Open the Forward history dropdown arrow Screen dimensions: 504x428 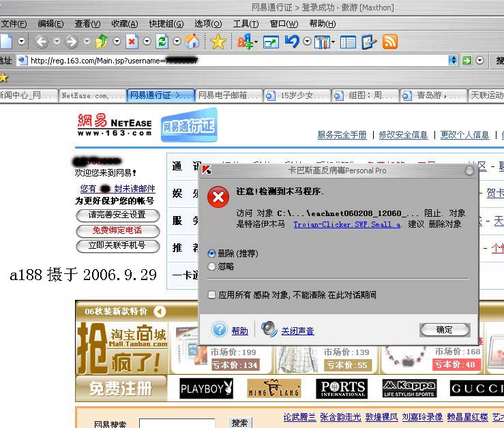(87, 41)
